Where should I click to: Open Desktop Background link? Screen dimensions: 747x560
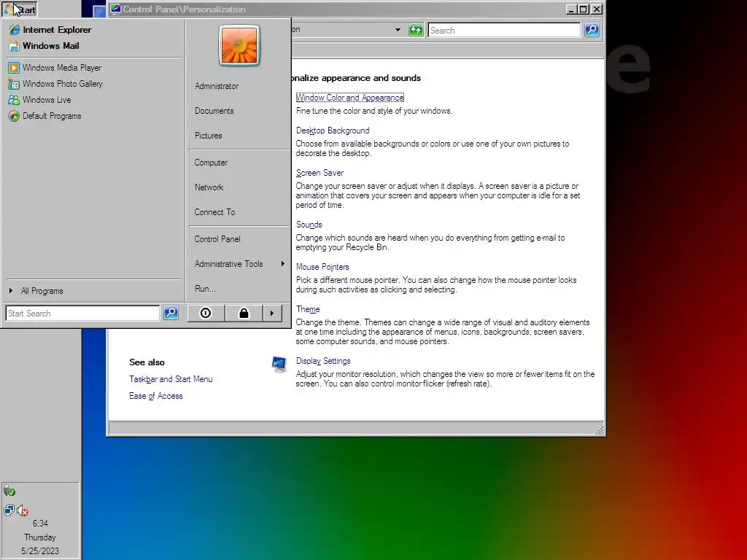click(x=333, y=131)
